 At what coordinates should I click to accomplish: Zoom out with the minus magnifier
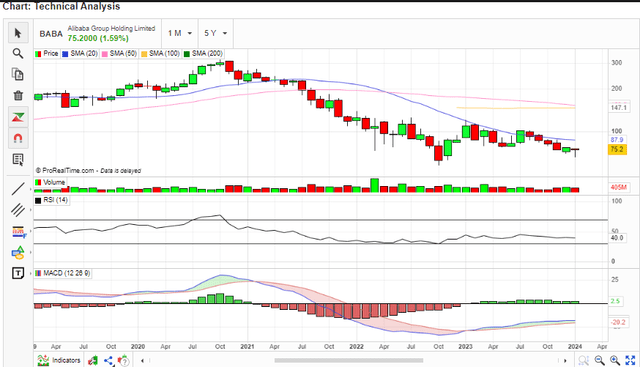599,360
